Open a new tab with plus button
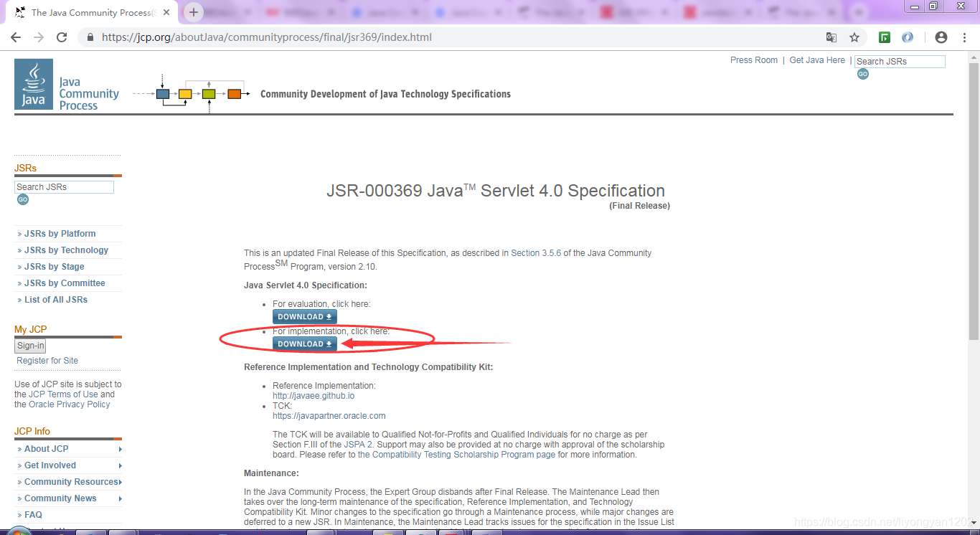The height and width of the screenshot is (535, 980). pyautogui.click(x=193, y=12)
